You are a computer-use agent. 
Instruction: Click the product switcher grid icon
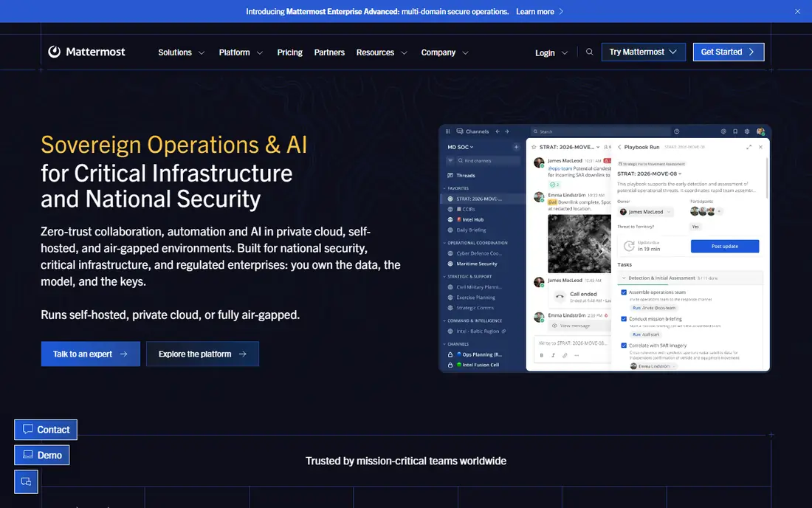(448, 131)
